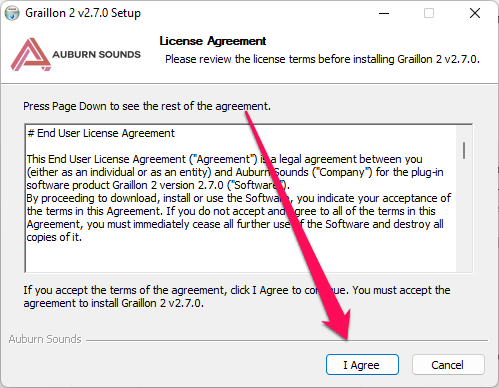
Task: Close the Graillon 2 Setup window
Action: tap(475, 13)
